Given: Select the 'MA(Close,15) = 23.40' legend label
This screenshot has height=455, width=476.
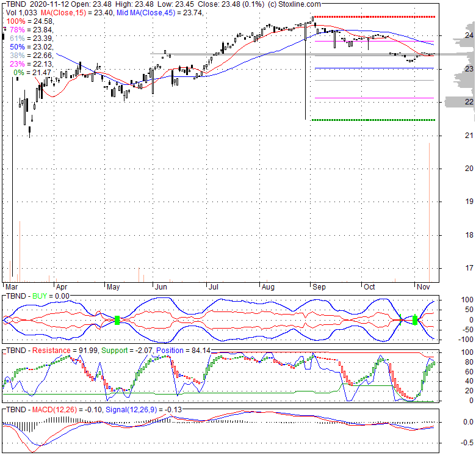Looking at the screenshot, I should pos(78,13).
